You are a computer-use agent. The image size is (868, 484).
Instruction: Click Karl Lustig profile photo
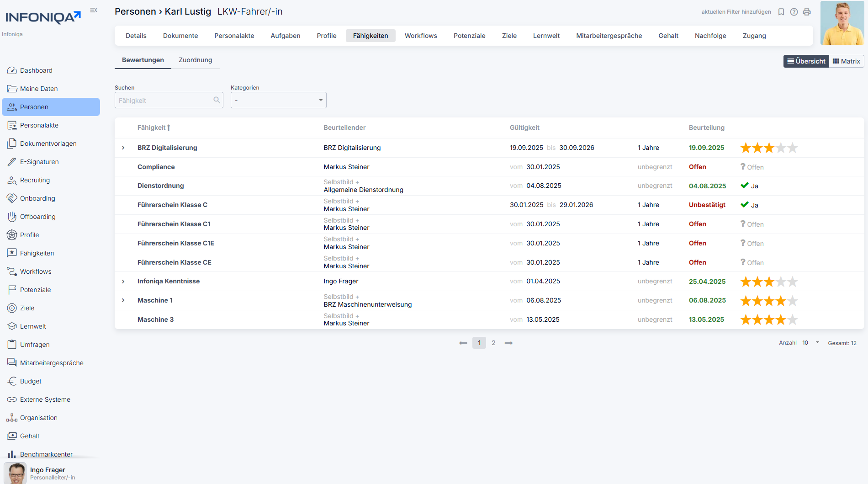coord(842,23)
